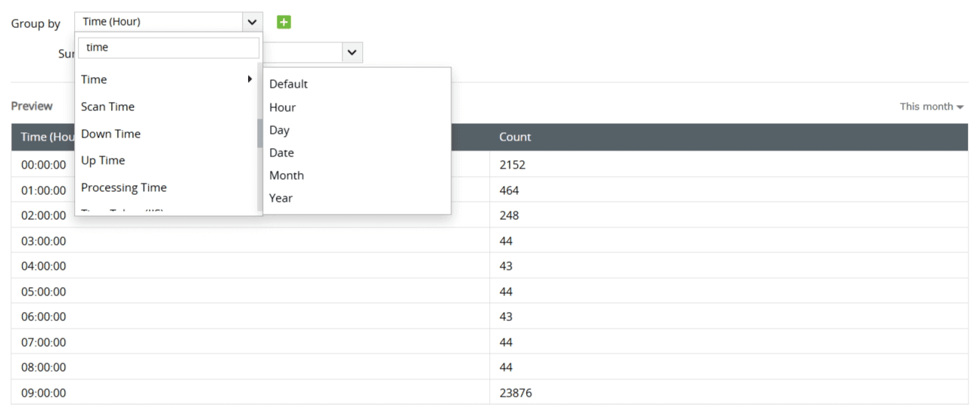The image size is (980, 414).
Task: Pick Year in the Time submenu
Action: [x=281, y=198]
